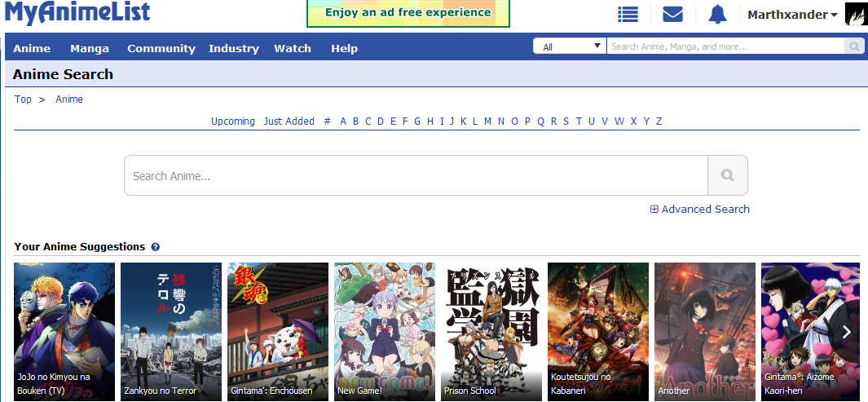Filter anime by letter P
The height and width of the screenshot is (402, 868).
point(527,121)
